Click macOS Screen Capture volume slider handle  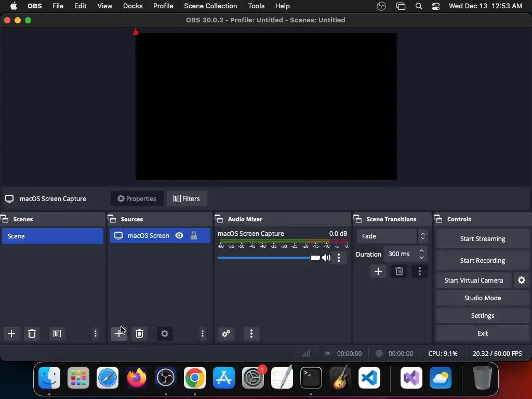315,258
